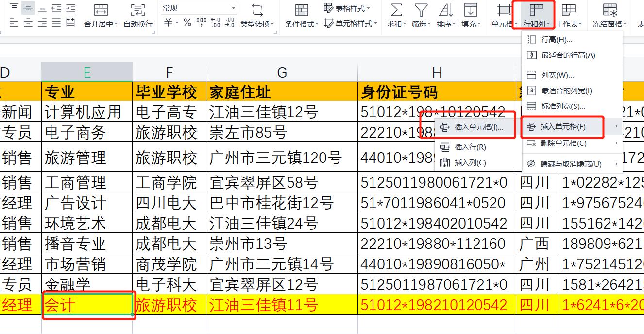Click the percentage style icon

(186, 21)
